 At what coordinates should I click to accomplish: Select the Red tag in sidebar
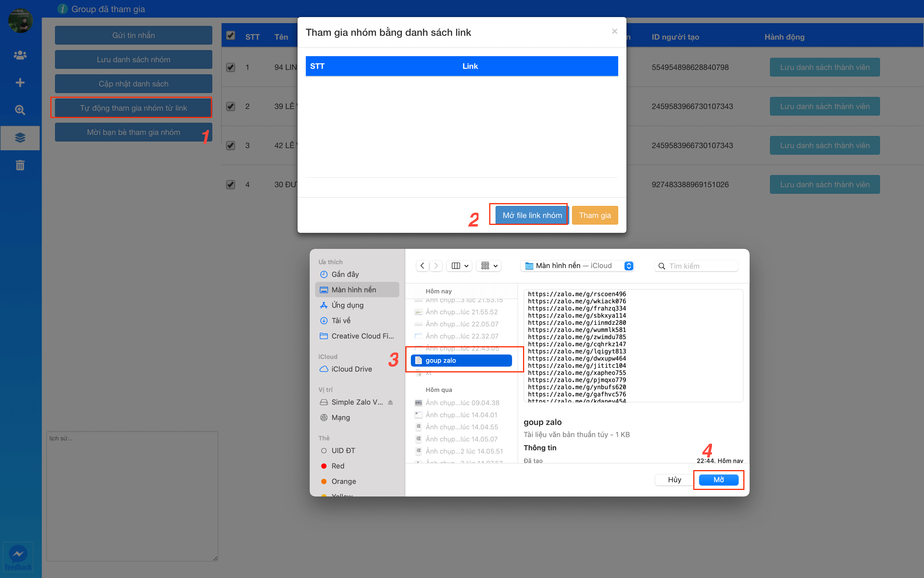click(337, 466)
